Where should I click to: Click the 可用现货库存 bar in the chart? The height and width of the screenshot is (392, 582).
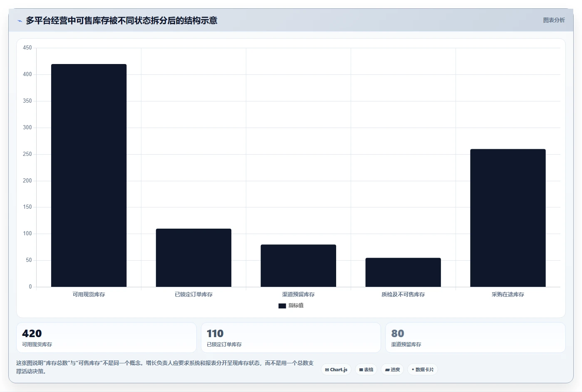click(x=89, y=175)
